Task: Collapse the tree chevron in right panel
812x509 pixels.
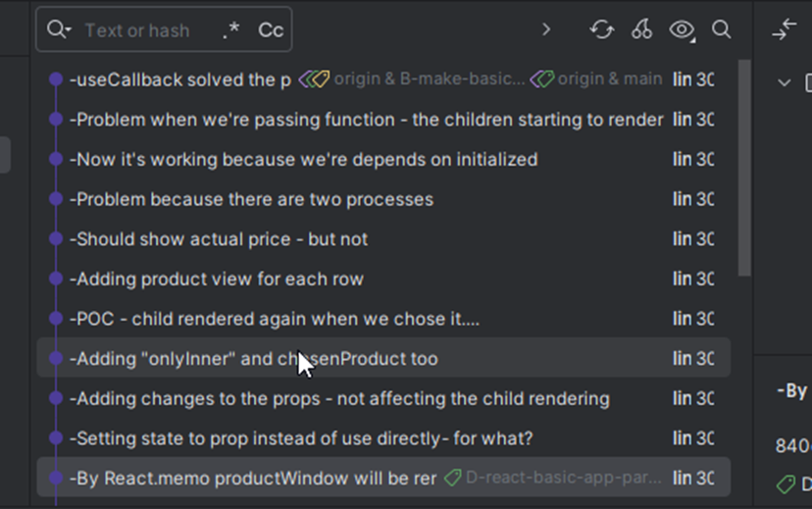Action: pos(784,82)
